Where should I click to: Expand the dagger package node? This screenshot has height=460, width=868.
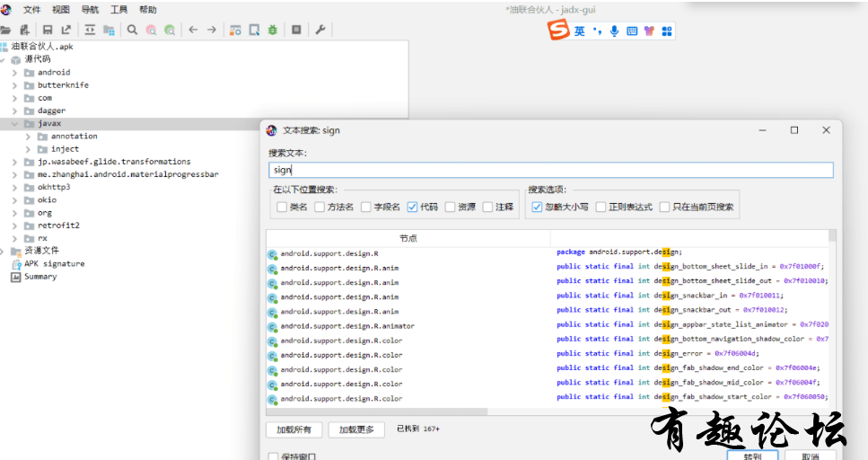[x=15, y=111]
